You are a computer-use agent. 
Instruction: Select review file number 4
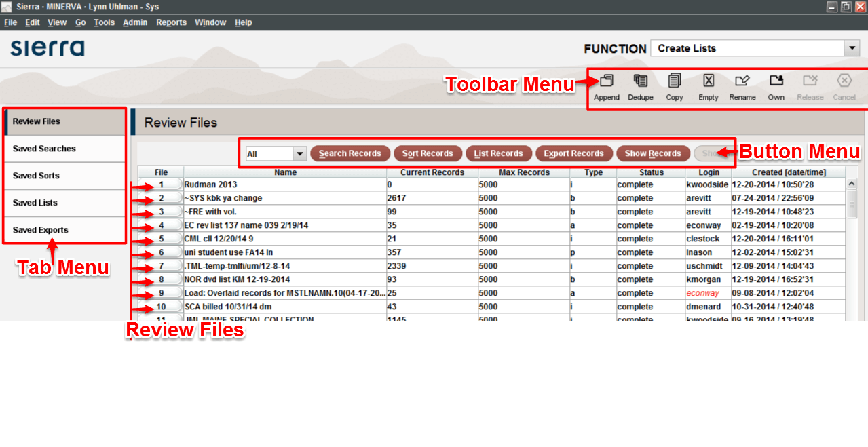point(161,225)
